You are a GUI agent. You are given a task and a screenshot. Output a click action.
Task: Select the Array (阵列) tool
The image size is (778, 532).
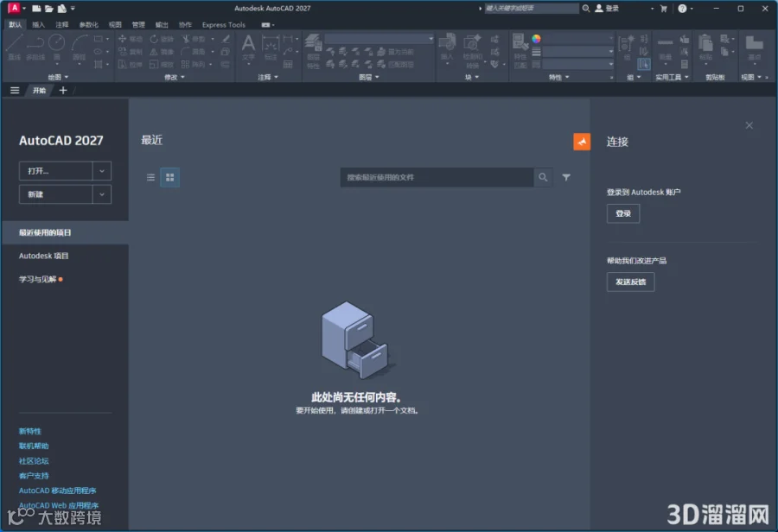click(x=194, y=65)
